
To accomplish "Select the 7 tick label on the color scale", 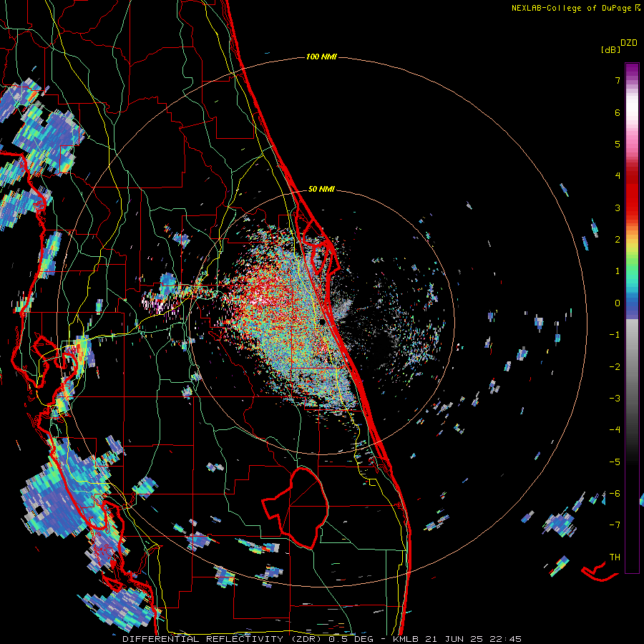I will (618, 80).
